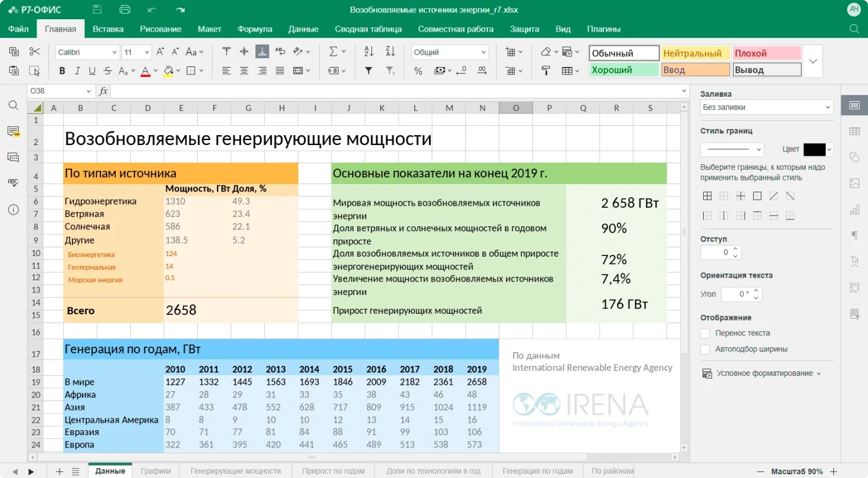
Task: Open the Графики sheet tab
Action: (156, 471)
